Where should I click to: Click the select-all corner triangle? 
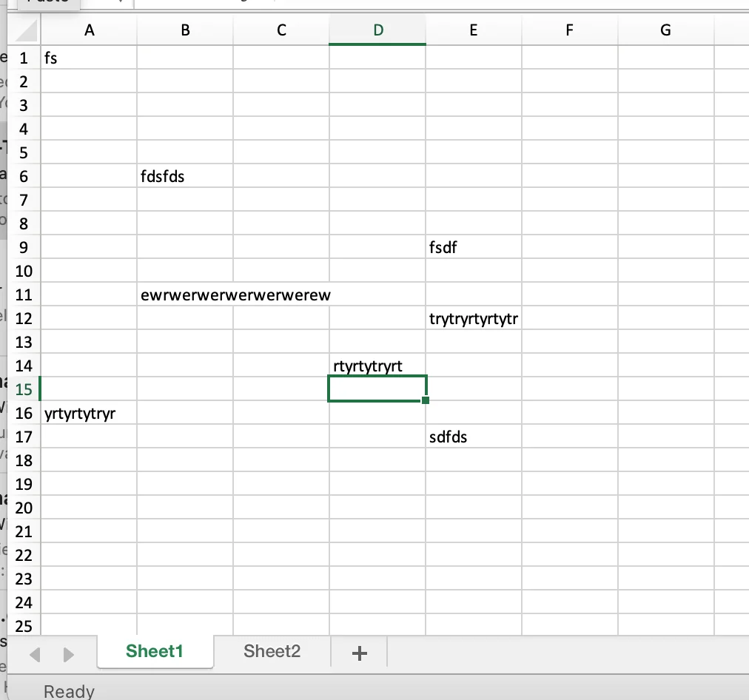click(26, 30)
